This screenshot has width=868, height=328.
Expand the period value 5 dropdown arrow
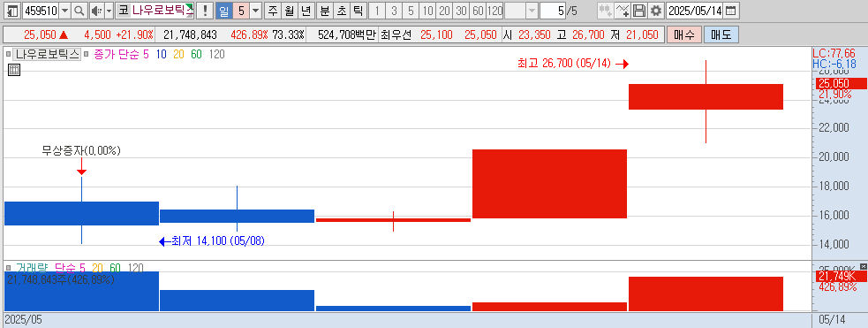(255, 11)
